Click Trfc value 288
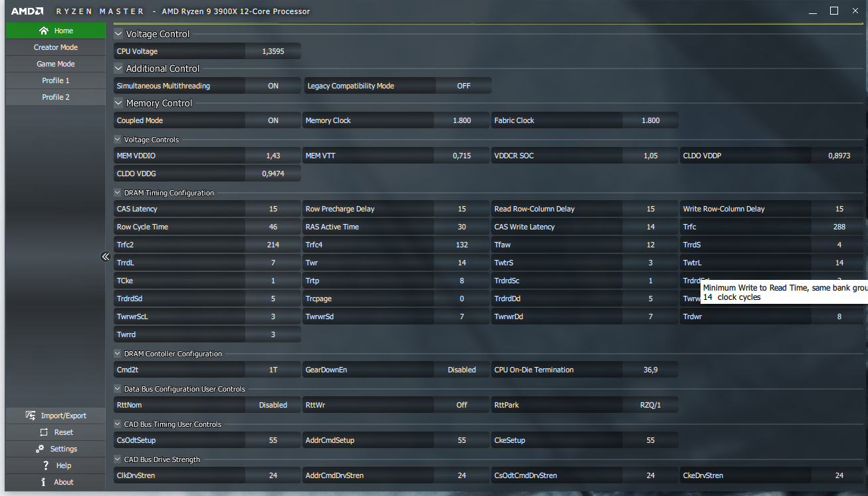868x496 pixels. (x=839, y=227)
